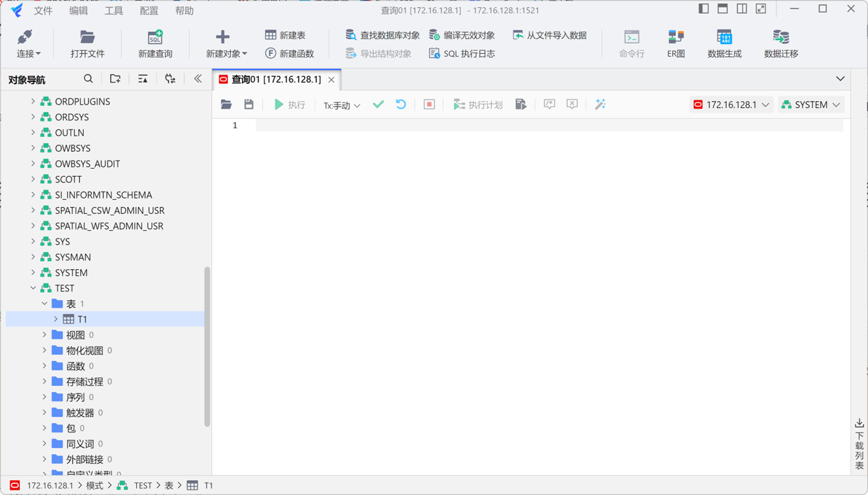Click into SQL editor line 1
This screenshot has width=868, height=495.
point(549,125)
